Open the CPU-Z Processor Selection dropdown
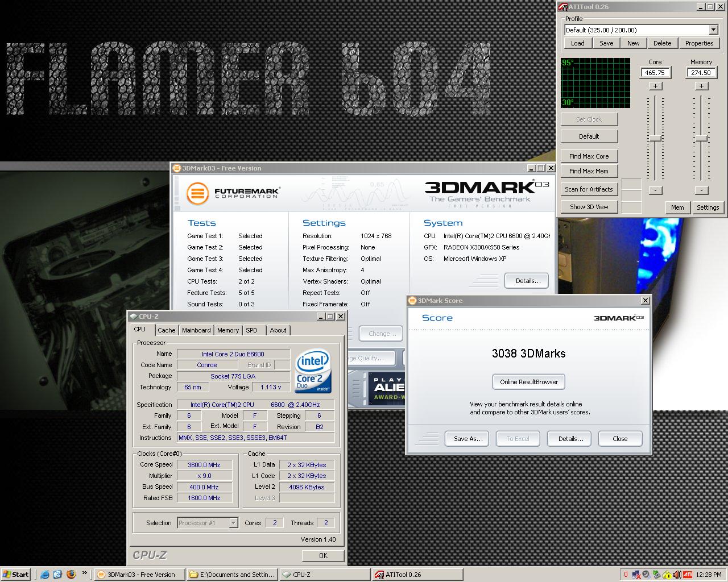 click(x=233, y=523)
